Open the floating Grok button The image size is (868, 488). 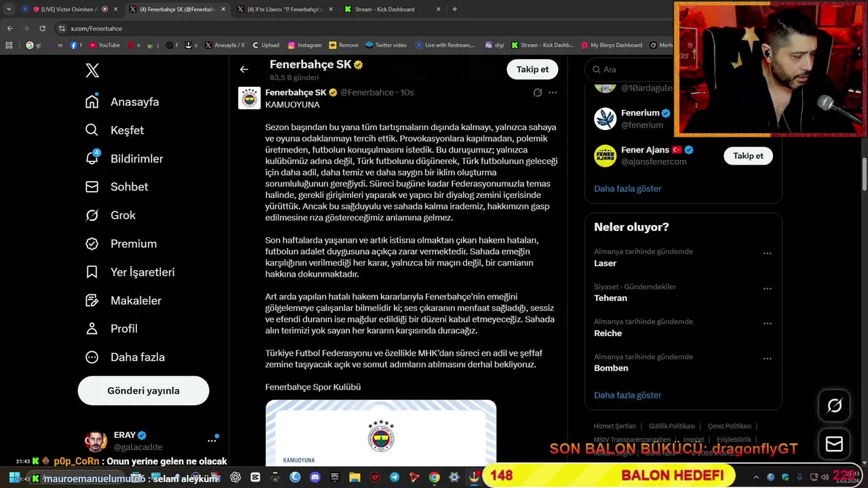[x=834, y=405]
